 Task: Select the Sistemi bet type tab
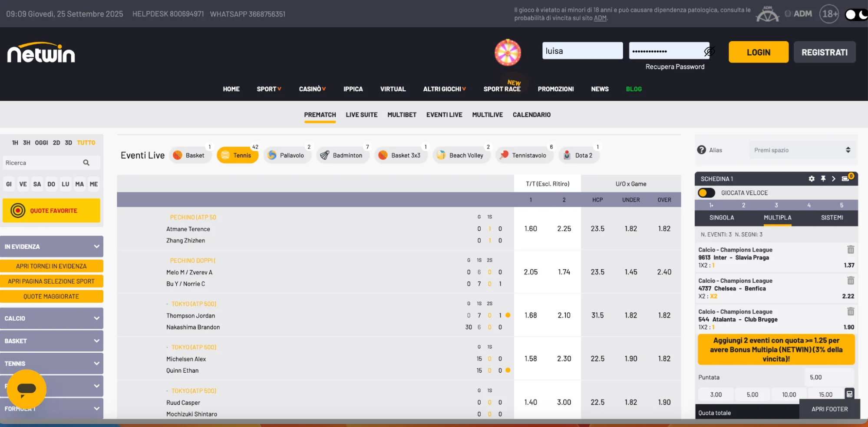tap(832, 218)
